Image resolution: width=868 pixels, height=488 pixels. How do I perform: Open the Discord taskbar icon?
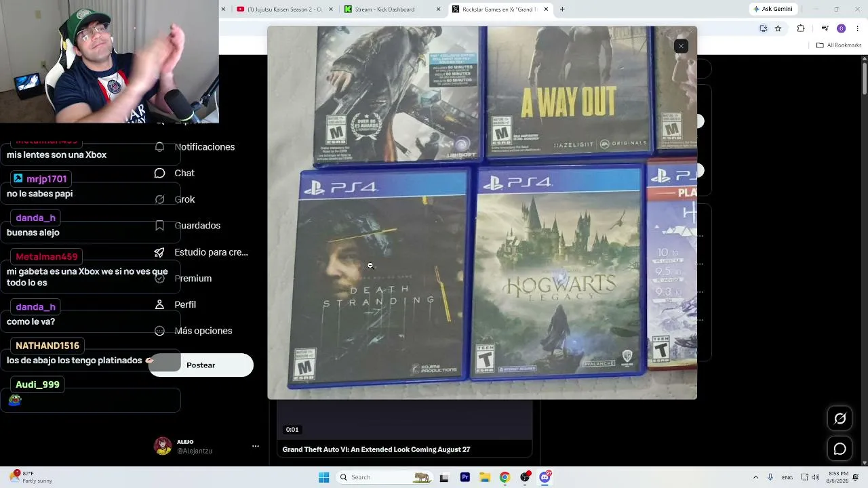click(x=545, y=477)
